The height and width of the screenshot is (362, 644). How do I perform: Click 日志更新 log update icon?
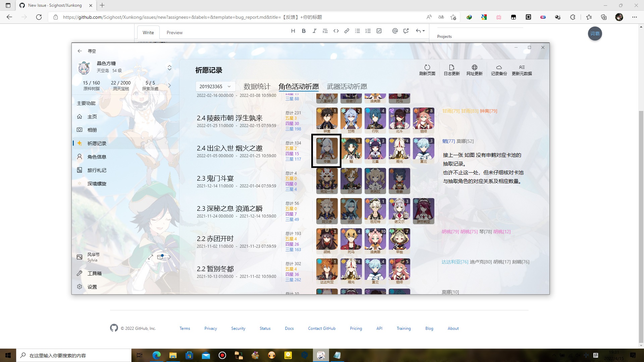point(451,70)
